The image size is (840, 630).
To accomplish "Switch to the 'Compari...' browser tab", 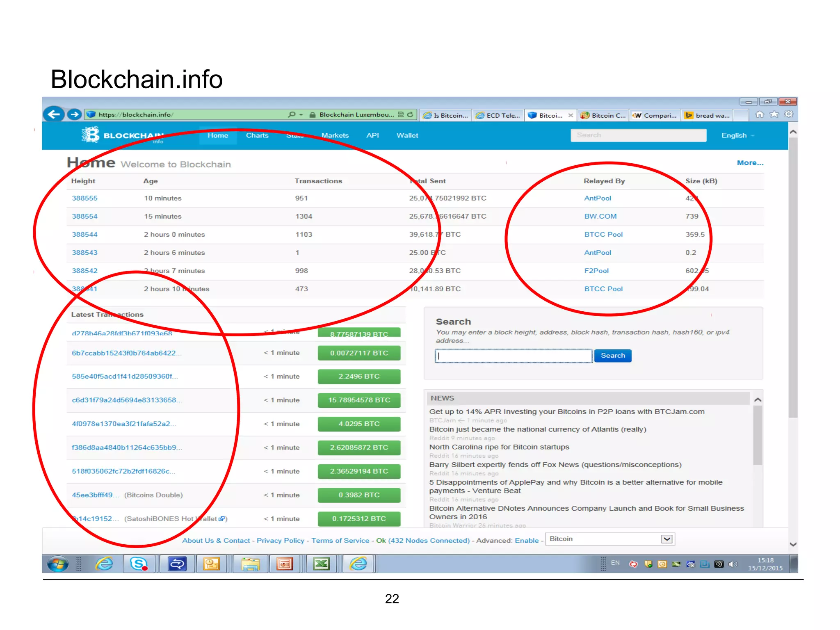I will click(x=655, y=115).
